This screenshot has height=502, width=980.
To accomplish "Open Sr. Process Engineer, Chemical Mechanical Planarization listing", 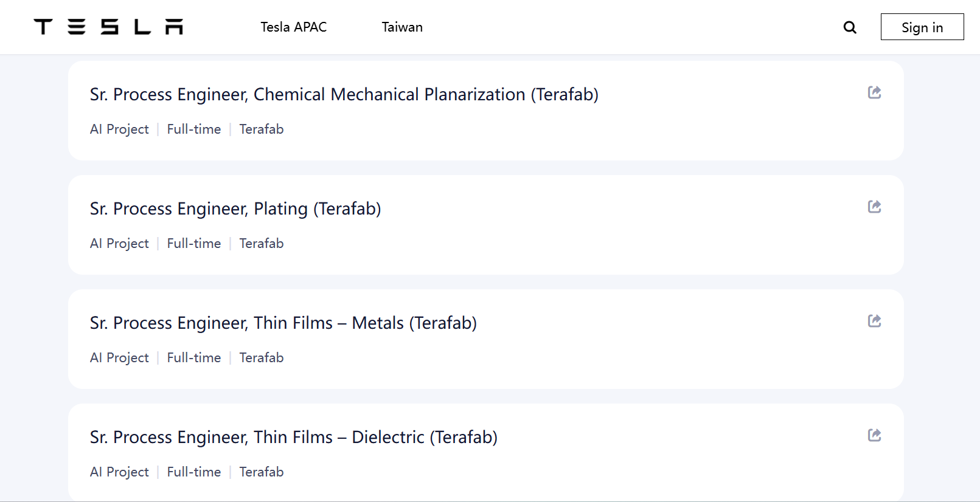I will [344, 95].
